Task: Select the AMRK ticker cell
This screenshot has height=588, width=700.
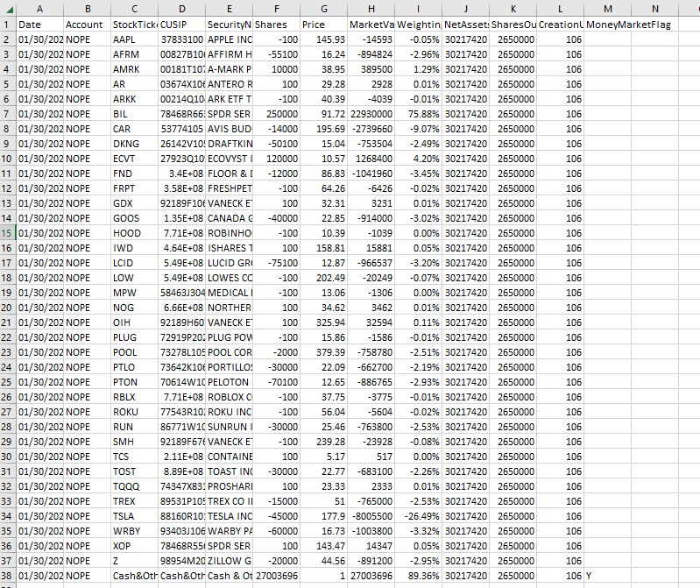Action: click(x=134, y=69)
